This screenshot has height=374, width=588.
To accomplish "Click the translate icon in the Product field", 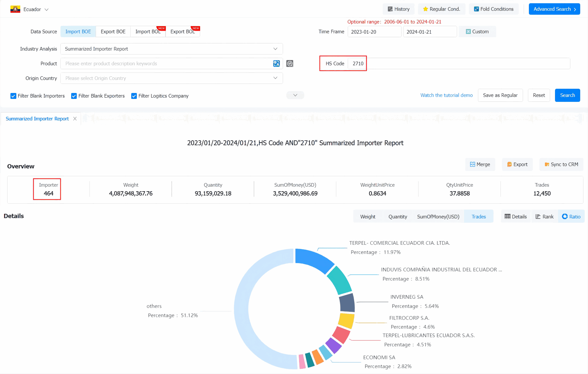I will point(276,64).
